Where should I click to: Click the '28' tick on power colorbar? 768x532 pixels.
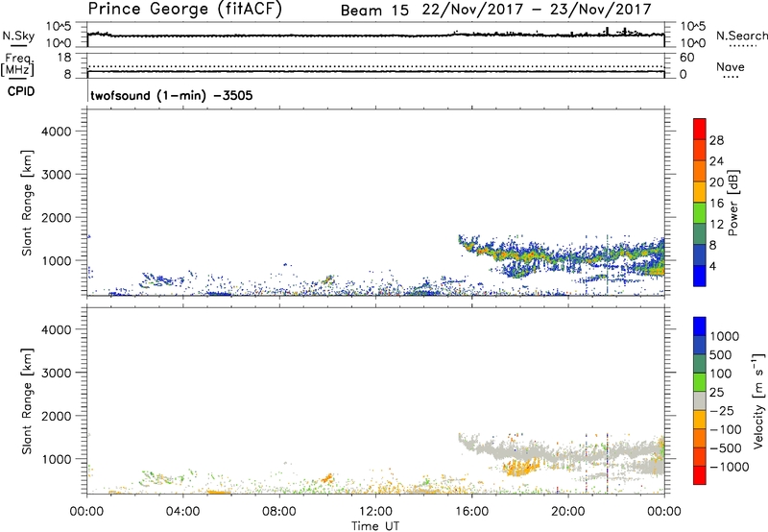(716, 140)
